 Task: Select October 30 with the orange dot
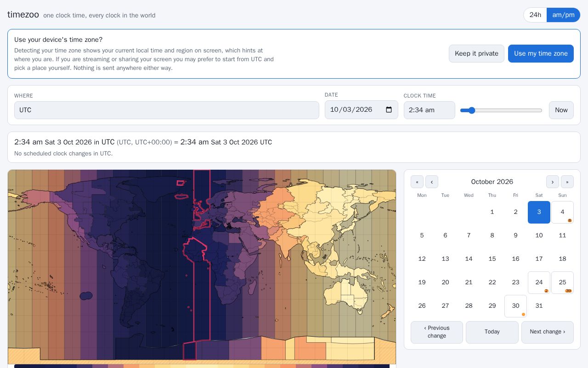[x=515, y=306]
